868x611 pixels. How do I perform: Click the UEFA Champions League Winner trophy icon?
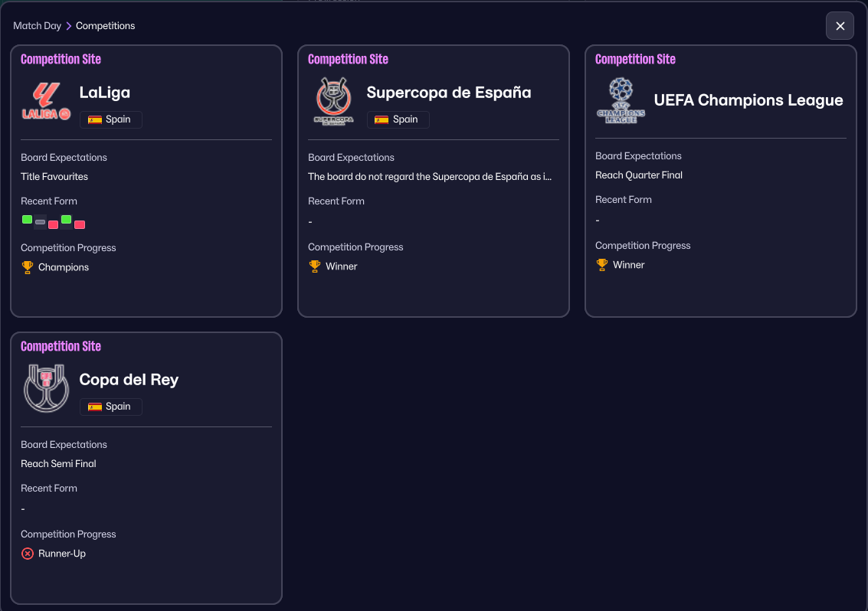(x=602, y=265)
